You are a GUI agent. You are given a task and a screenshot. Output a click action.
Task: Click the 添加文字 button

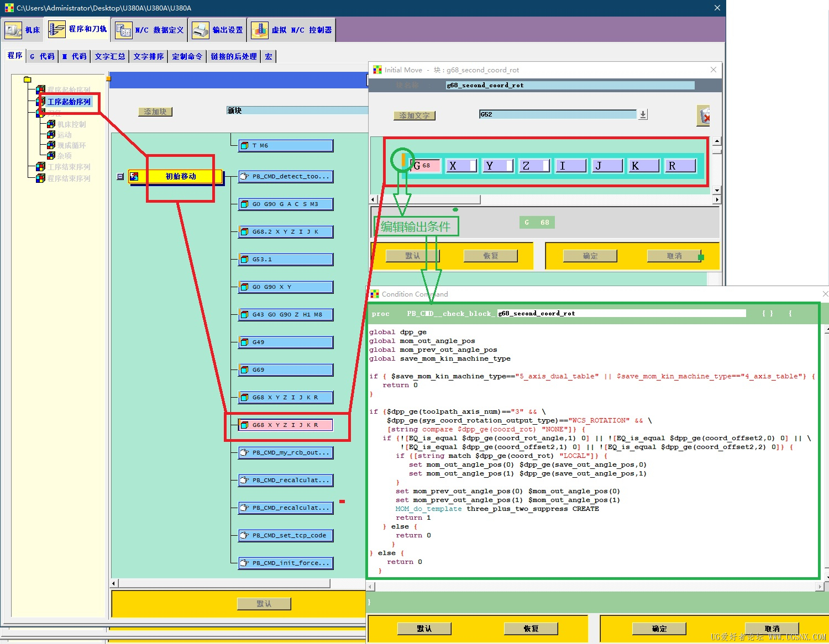click(x=414, y=115)
